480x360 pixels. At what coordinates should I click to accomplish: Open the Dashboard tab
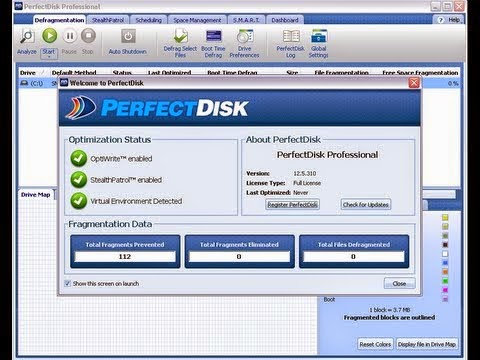285,20
